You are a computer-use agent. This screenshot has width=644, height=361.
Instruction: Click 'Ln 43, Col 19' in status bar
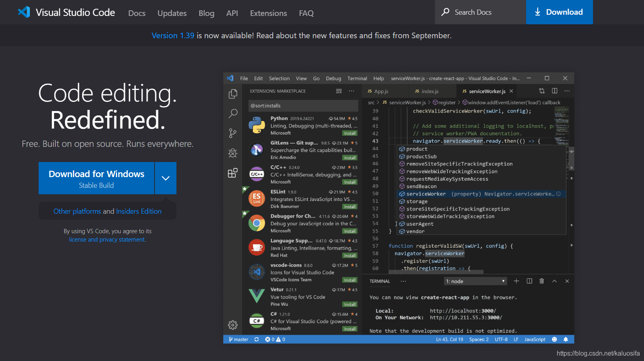(x=449, y=340)
